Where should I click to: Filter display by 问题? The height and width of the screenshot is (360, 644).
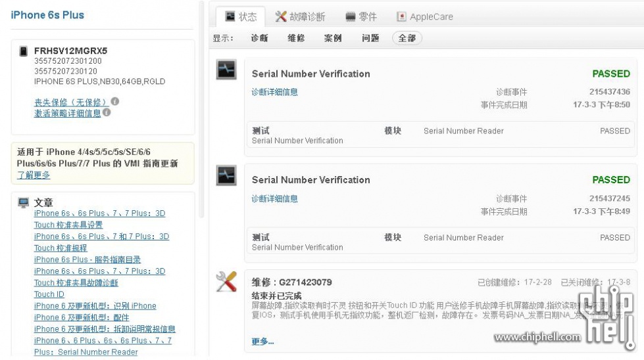click(x=370, y=38)
